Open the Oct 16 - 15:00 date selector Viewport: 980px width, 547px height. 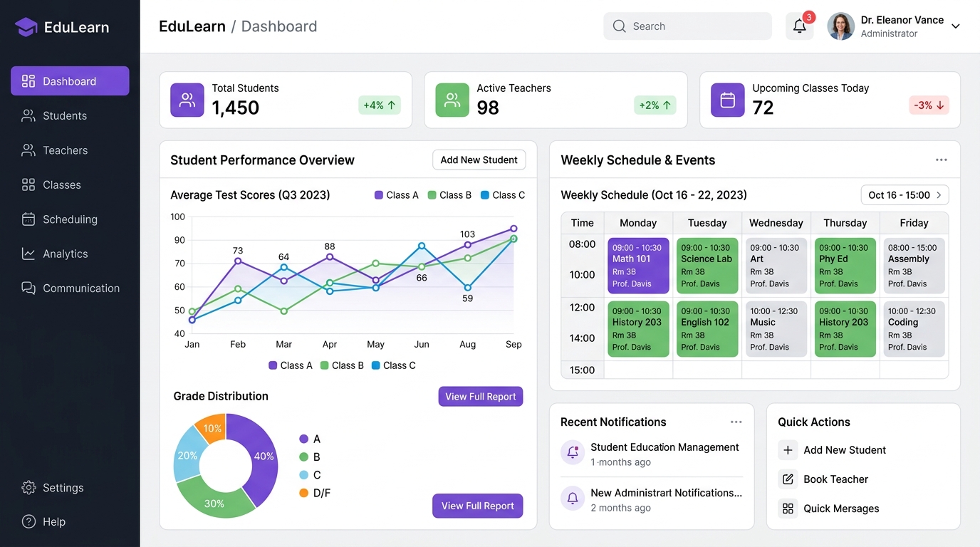[x=905, y=195]
